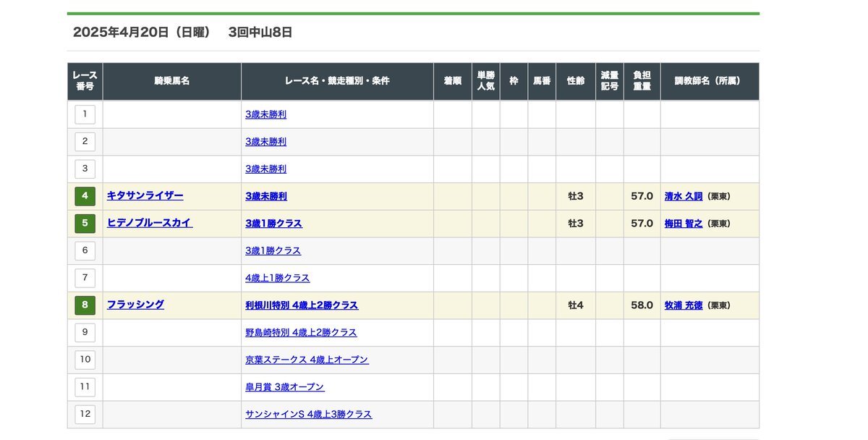868x440 pixels.
Task: Click weight 58.0 in フラッシング row
Action: click(642, 305)
